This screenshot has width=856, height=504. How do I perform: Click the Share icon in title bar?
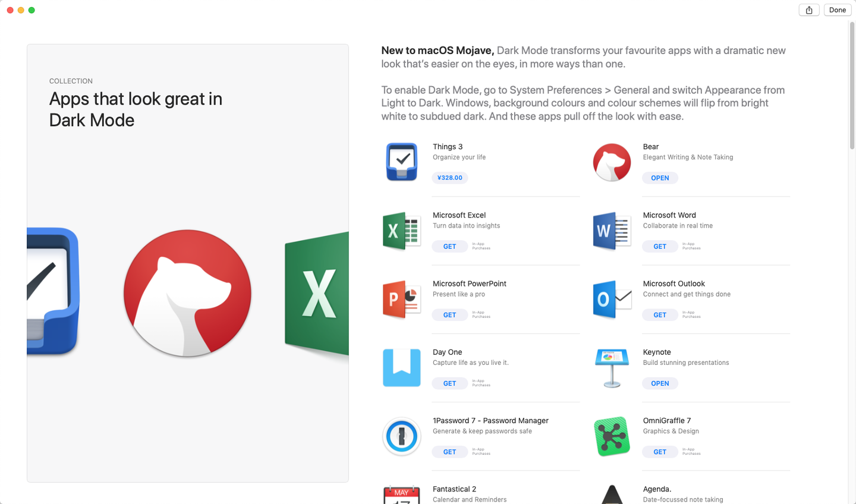point(809,10)
